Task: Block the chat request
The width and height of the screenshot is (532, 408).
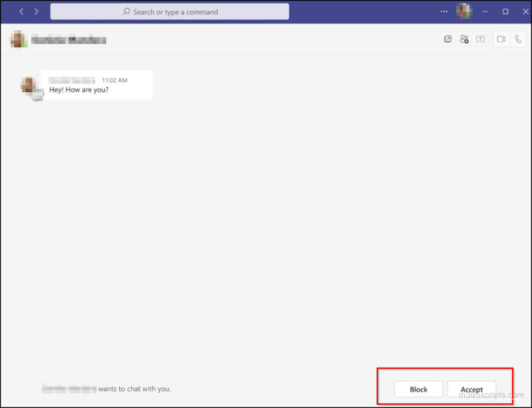Action: pyautogui.click(x=418, y=389)
